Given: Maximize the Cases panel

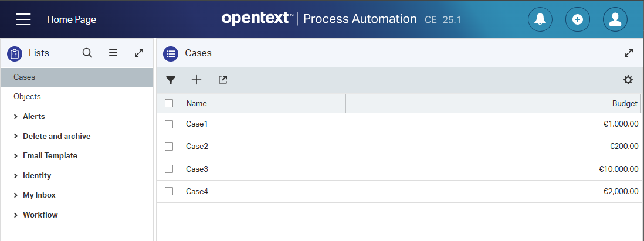Looking at the screenshot, I should 629,53.
